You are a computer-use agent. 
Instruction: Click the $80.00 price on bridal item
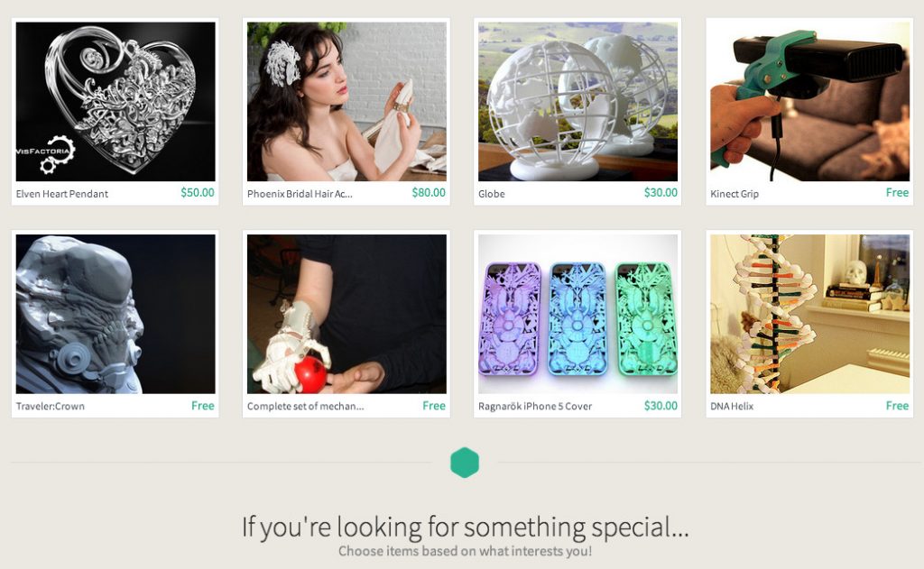(x=429, y=193)
